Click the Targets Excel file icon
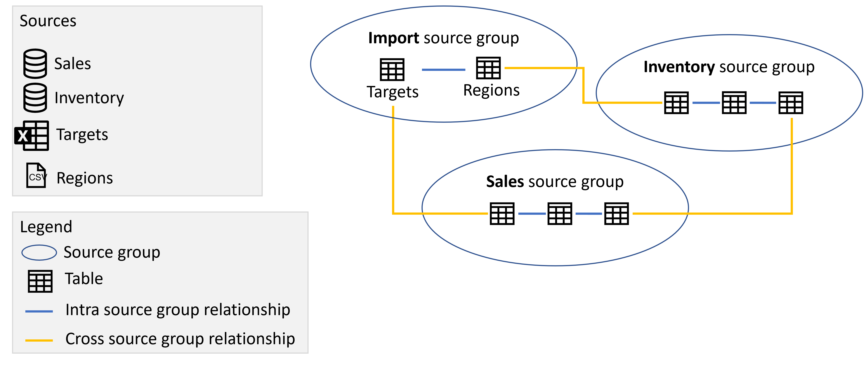Screen dimensions: 868x372 tap(30, 127)
